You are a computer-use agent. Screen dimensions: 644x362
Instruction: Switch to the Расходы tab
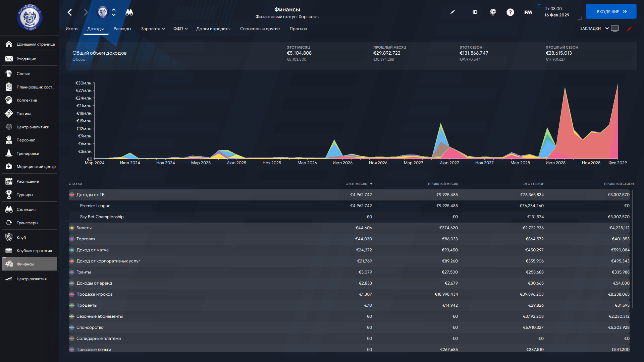click(122, 29)
